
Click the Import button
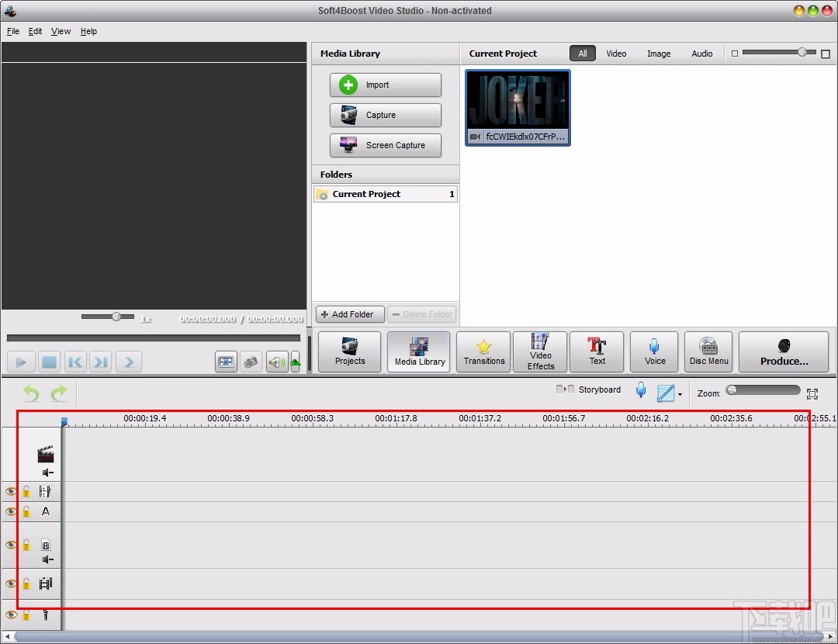tap(385, 85)
